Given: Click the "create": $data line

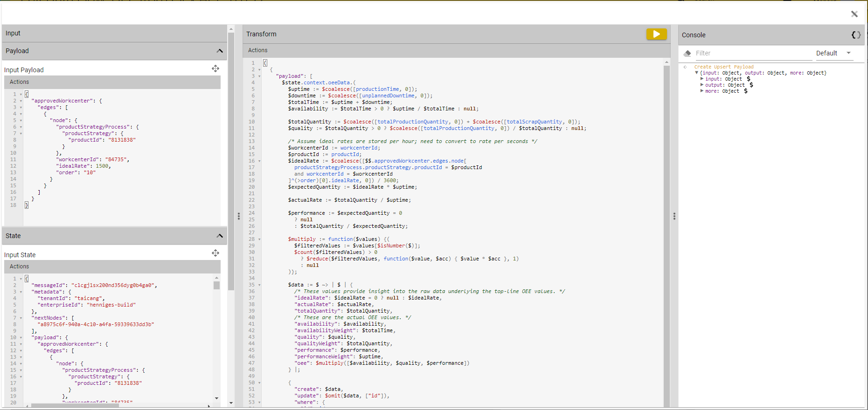Looking at the screenshot, I should 319,389.
